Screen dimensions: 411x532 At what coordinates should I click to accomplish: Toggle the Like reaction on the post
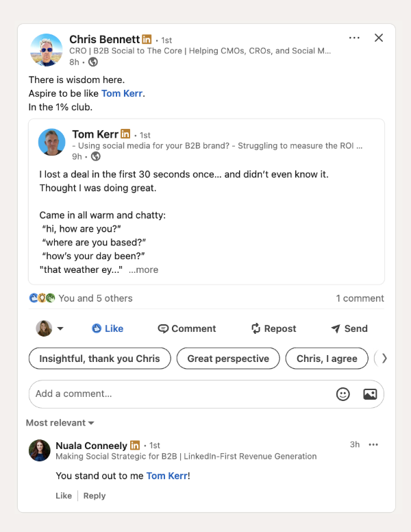coord(108,328)
